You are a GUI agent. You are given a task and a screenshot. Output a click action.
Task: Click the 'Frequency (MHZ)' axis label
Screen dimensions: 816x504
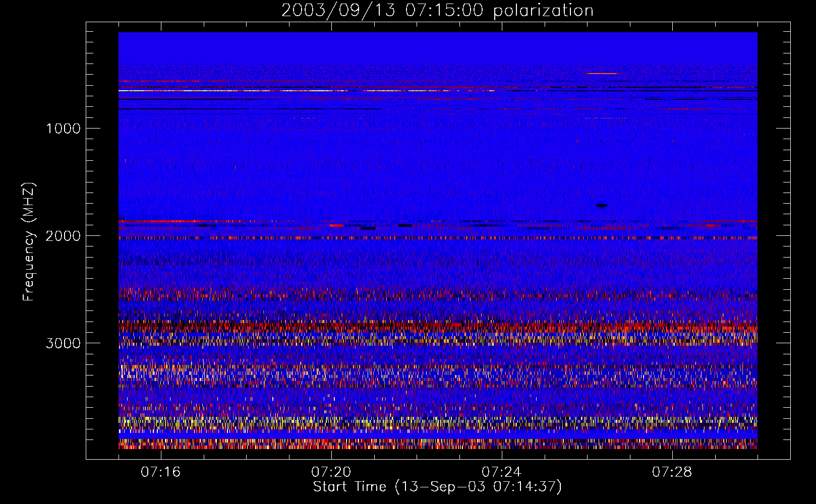[x=29, y=241]
